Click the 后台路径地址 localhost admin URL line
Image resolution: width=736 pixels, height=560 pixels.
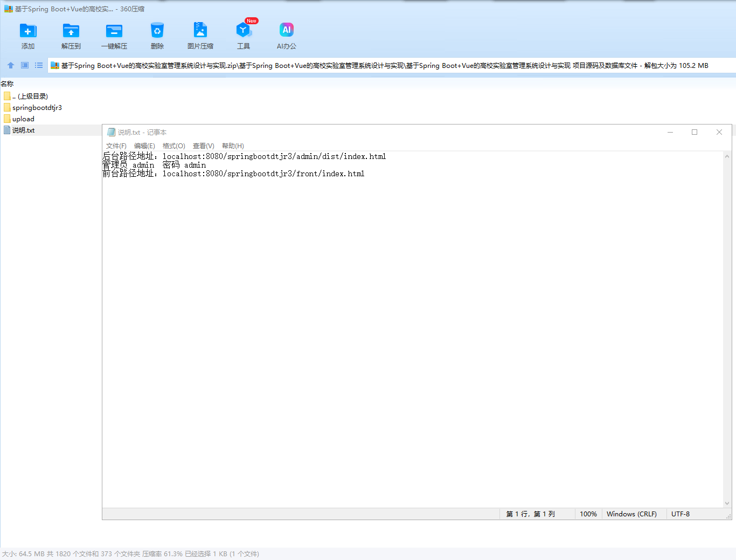(x=244, y=156)
